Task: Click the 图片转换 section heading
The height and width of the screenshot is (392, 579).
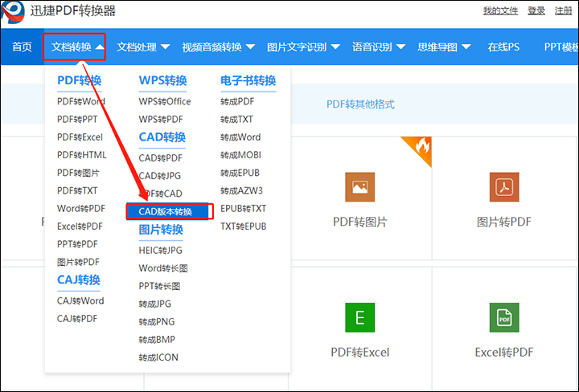Action: pos(161,230)
